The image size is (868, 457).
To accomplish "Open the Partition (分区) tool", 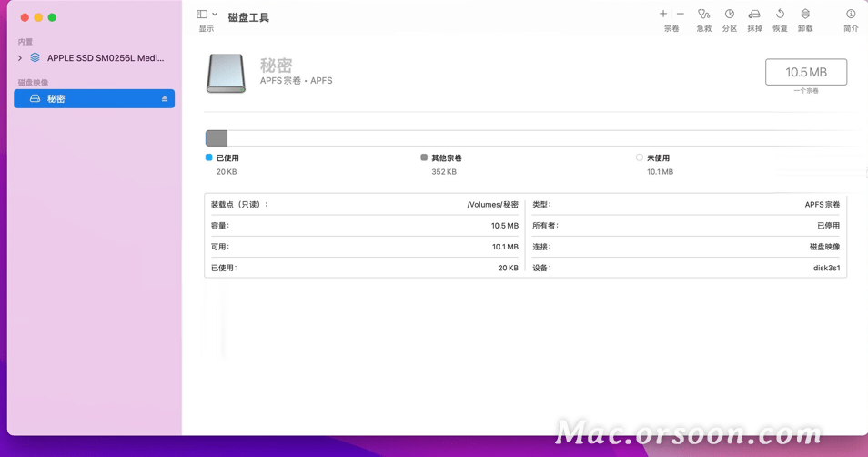I will pos(730,14).
